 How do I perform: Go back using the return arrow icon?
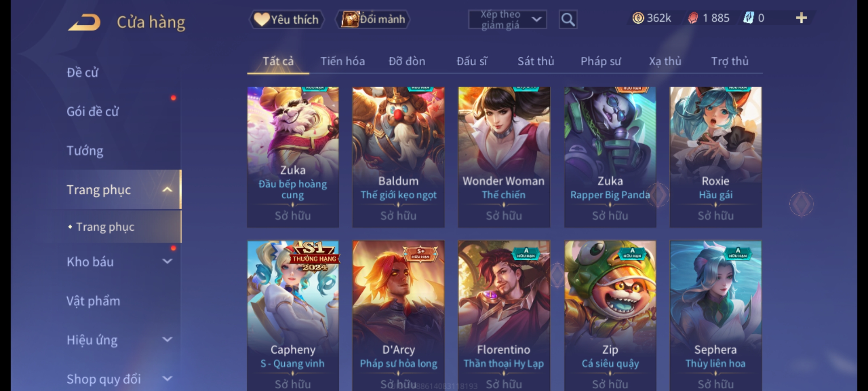84,22
